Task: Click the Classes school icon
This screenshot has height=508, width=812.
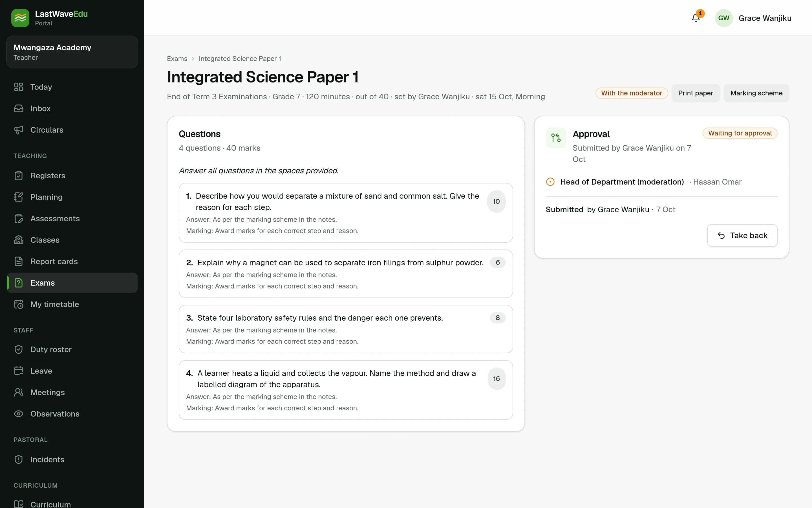Action: click(x=18, y=240)
